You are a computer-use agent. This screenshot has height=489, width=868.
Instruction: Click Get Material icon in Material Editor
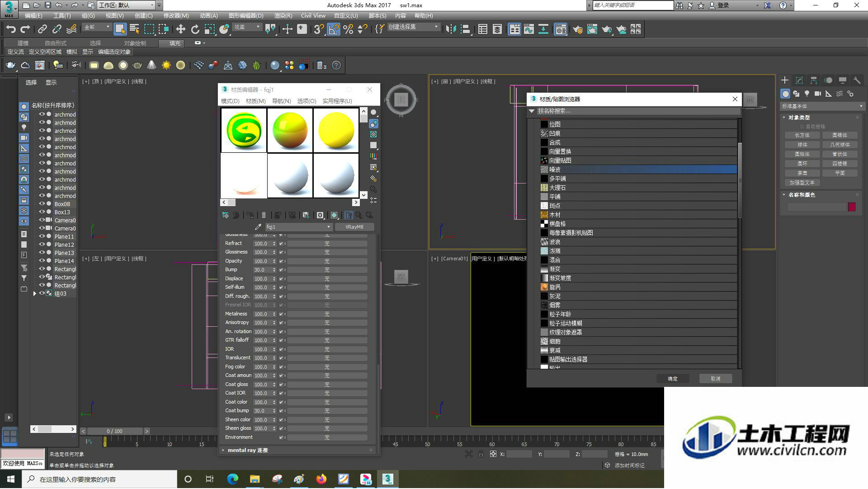225,215
